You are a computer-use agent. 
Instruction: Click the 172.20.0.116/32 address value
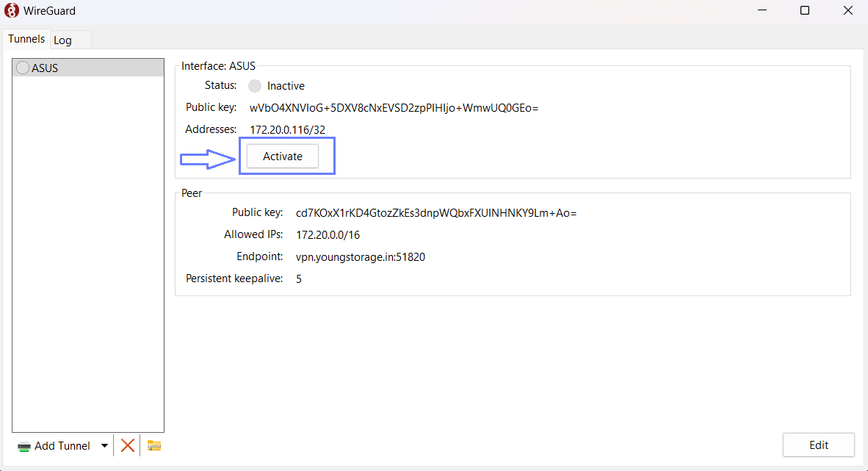(287, 130)
